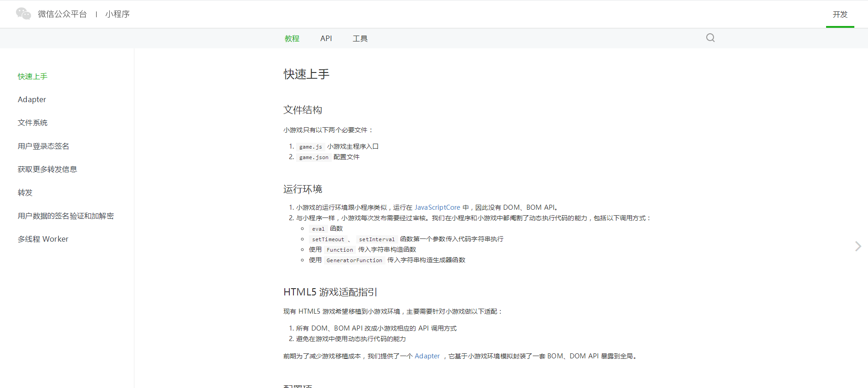Open 获取更多转发信息 in sidebar
Image resolution: width=868 pixels, height=388 pixels.
[47, 169]
